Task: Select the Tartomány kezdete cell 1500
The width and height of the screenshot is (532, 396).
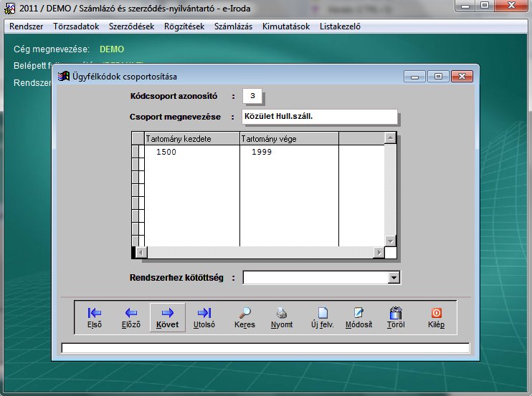Action: click(166, 153)
